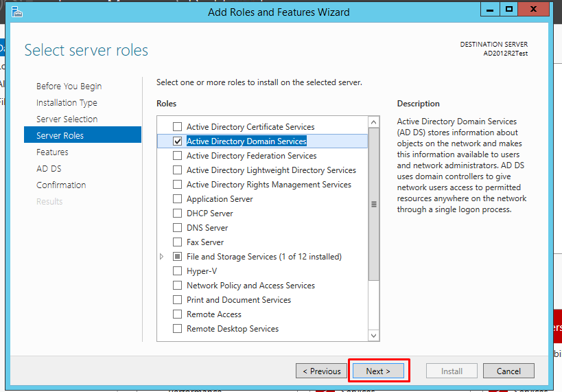The image size is (562, 392).
Task: Check Active Directory Certificate Services
Action: click(177, 126)
